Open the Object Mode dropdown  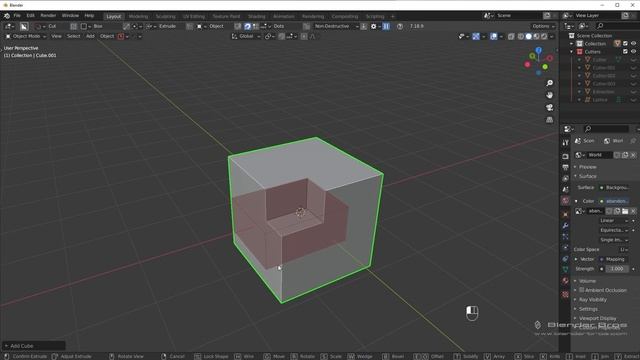pos(26,36)
